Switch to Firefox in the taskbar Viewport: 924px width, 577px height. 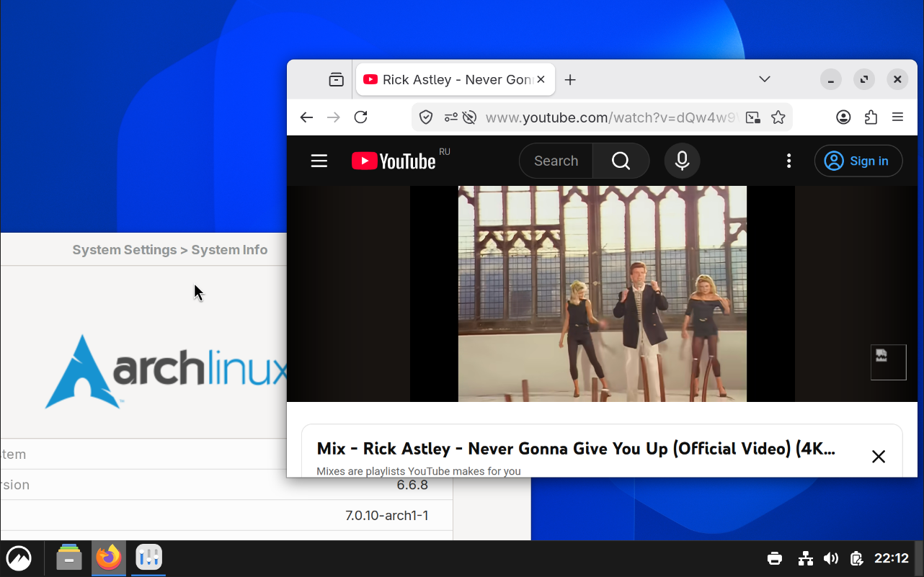109,558
